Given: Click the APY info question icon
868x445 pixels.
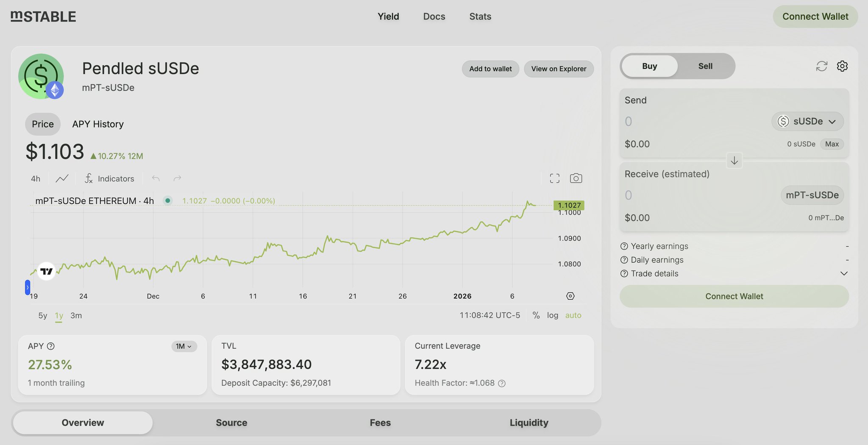Looking at the screenshot, I should 51,346.
